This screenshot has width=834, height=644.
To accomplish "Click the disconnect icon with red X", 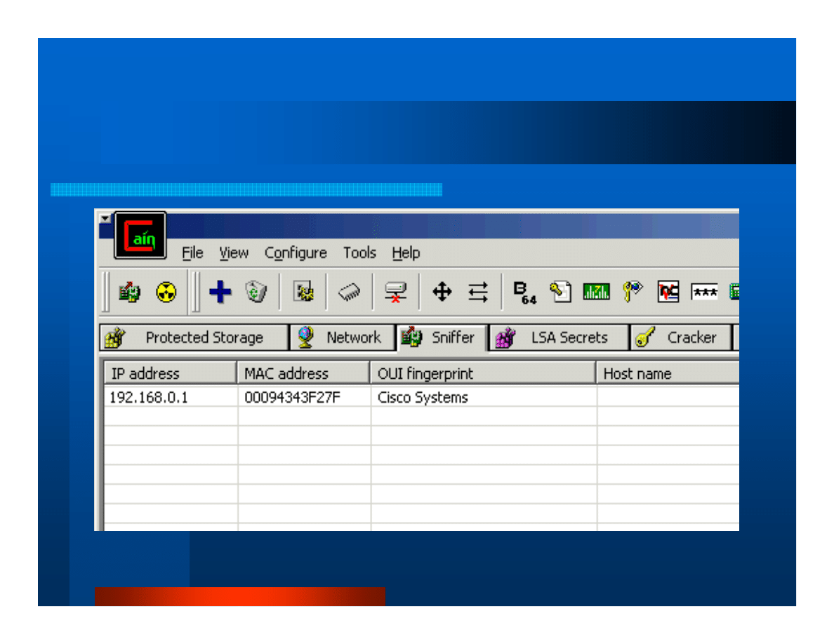I will point(395,292).
